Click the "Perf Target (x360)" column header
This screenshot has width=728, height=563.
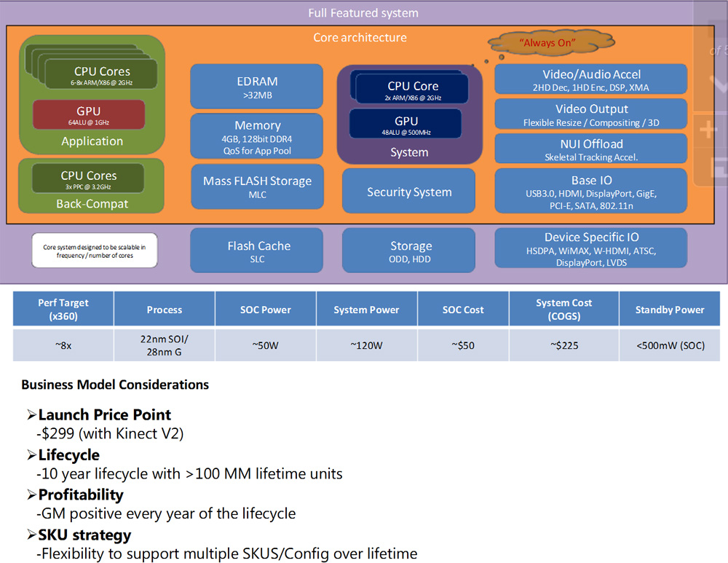(x=63, y=309)
